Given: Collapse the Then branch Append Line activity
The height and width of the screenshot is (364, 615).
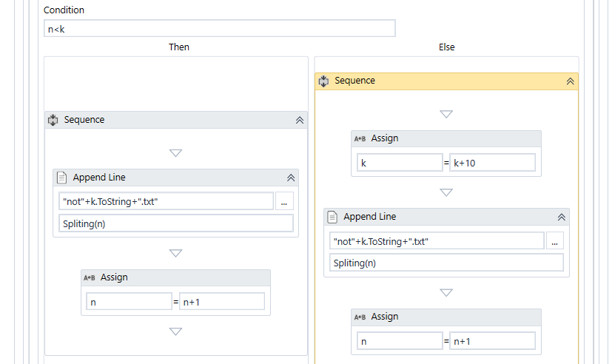Looking at the screenshot, I should [x=290, y=178].
